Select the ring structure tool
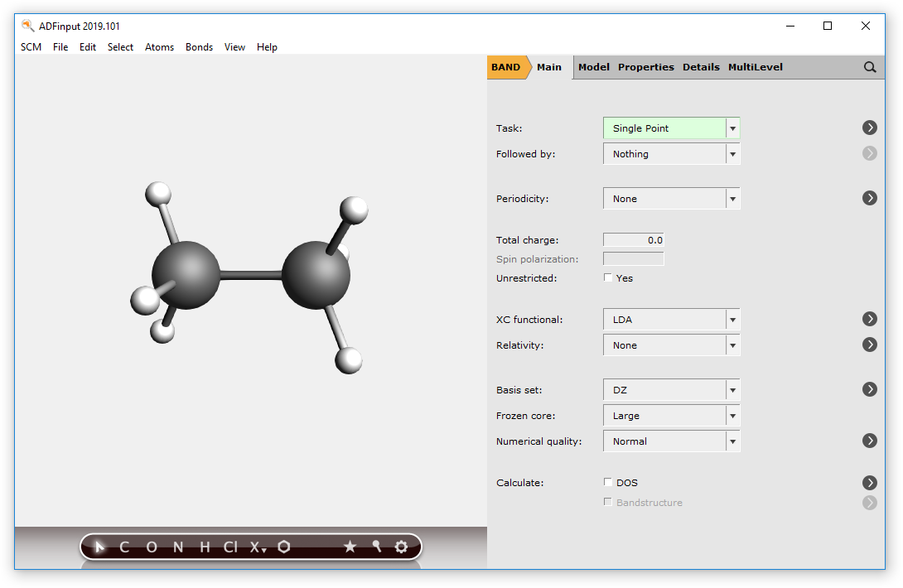This screenshot has width=903, height=588. tap(284, 547)
